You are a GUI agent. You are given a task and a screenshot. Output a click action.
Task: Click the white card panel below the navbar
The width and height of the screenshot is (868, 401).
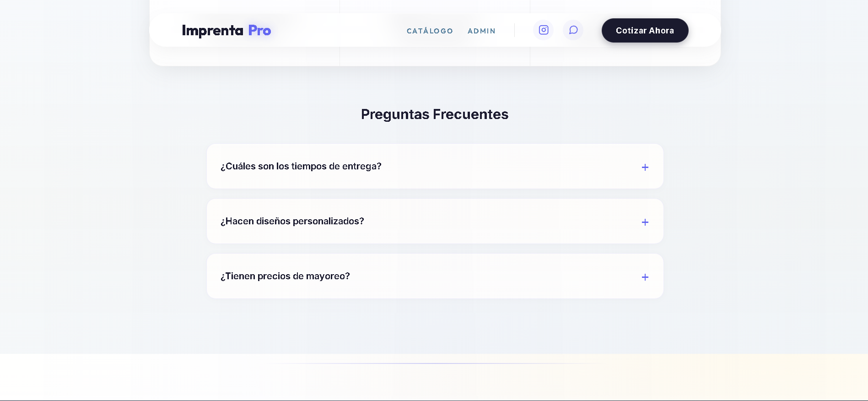[x=435, y=57]
